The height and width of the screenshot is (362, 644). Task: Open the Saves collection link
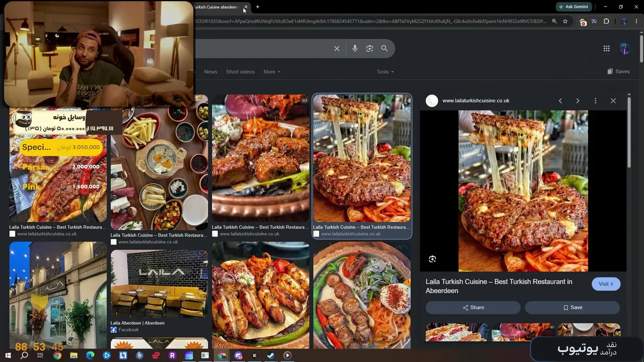point(618,71)
